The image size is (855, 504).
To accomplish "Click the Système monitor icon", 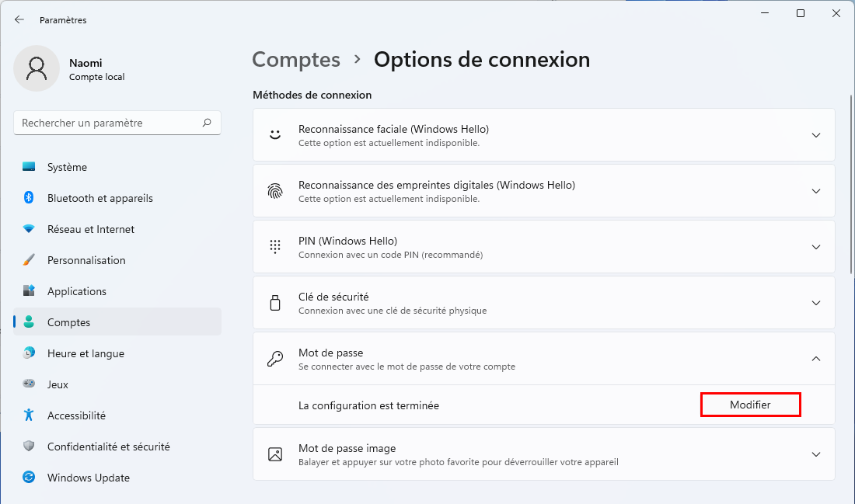I will click(29, 167).
